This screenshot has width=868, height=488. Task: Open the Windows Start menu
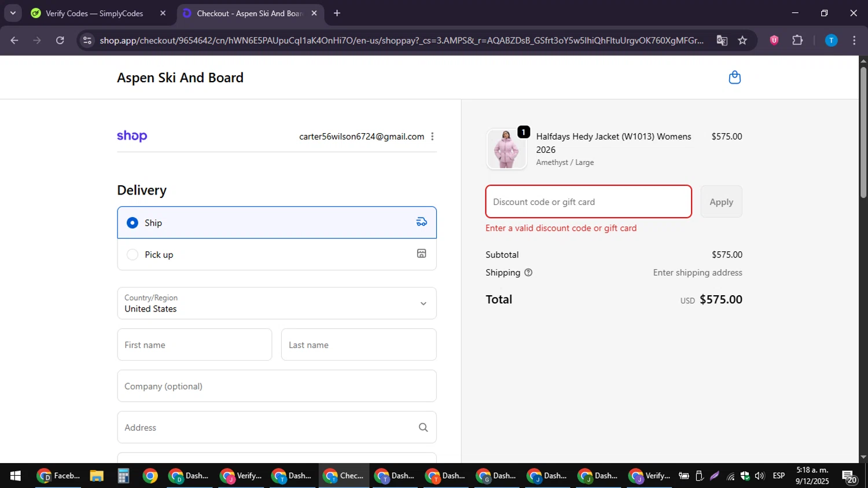click(x=16, y=476)
